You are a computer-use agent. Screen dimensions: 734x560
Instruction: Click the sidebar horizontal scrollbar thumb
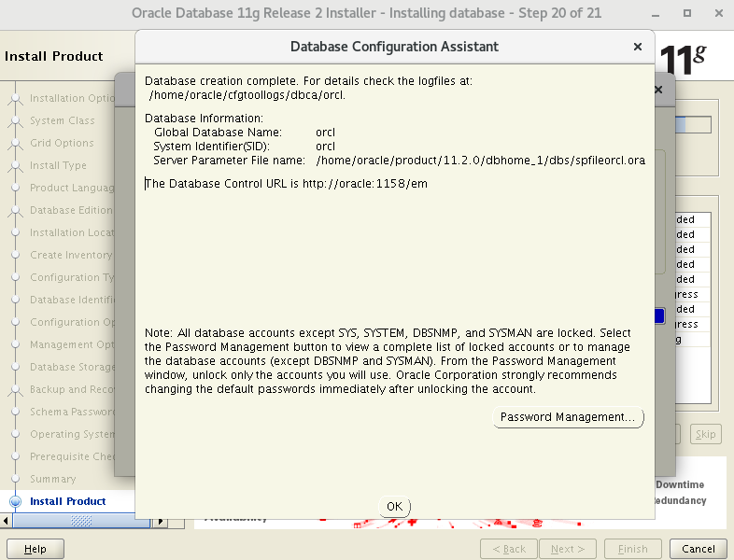pyautogui.click(x=81, y=521)
